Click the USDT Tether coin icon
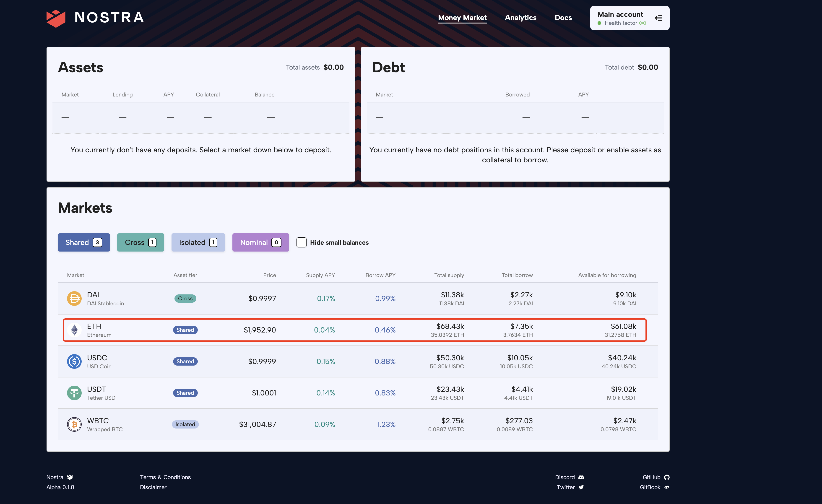 [74, 393]
